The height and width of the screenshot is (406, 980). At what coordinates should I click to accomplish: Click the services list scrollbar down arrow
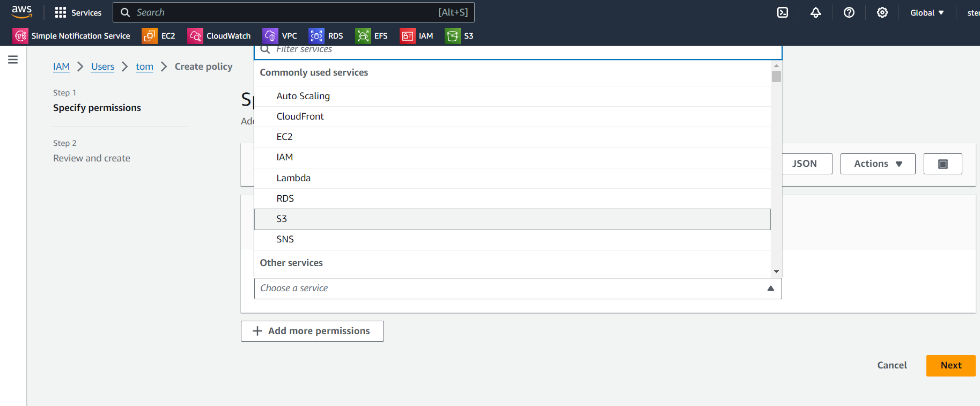tap(776, 271)
